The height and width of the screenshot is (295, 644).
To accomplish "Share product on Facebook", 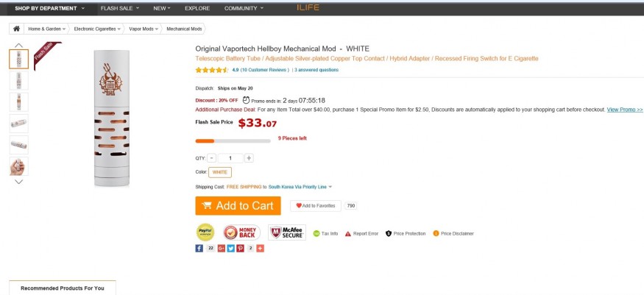I will click(199, 248).
